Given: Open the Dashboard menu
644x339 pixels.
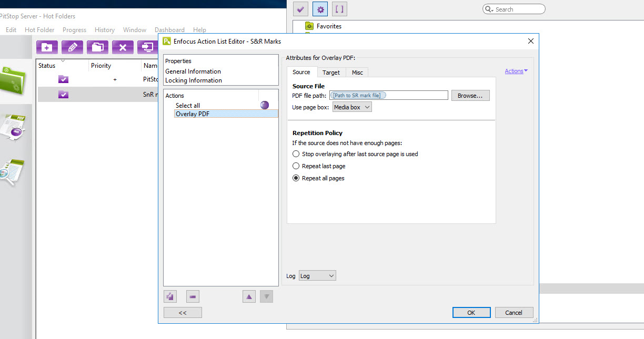Looking at the screenshot, I should (x=169, y=30).
